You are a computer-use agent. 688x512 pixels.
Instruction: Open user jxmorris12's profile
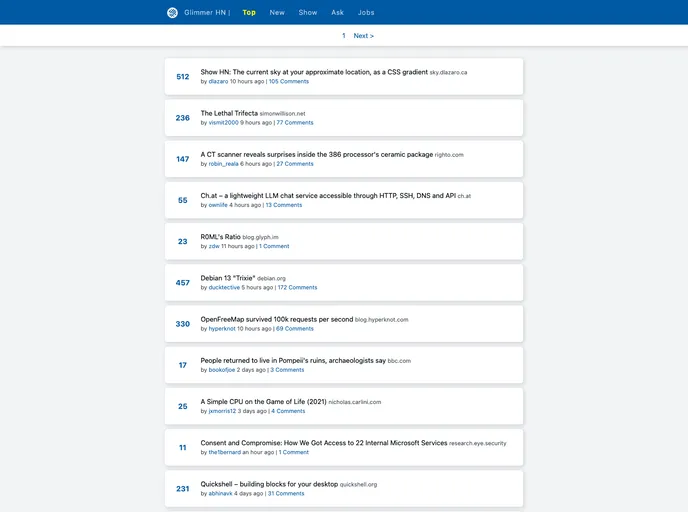tap(222, 412)
